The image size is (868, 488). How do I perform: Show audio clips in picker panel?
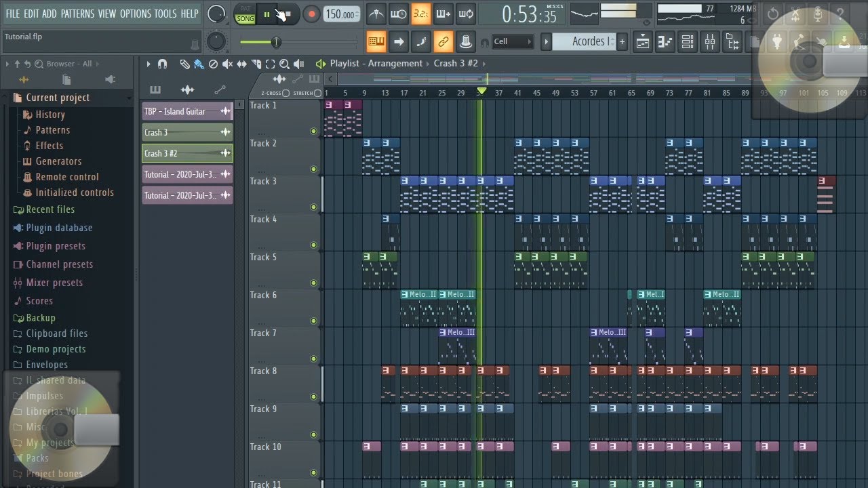[188, 89]
